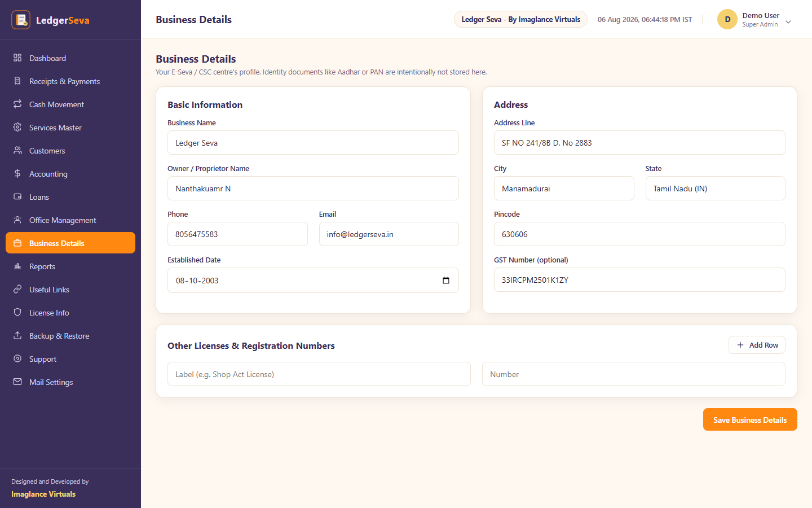Click the Basic Information heading
The width and height of the screenshot is (812, 508).
click(x=205, y=105)
